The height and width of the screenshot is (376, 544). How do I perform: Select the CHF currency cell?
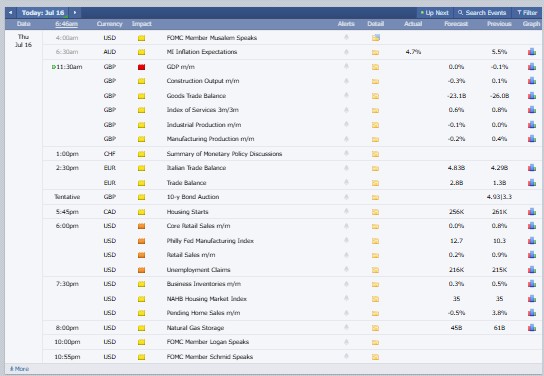pos(109,154)
